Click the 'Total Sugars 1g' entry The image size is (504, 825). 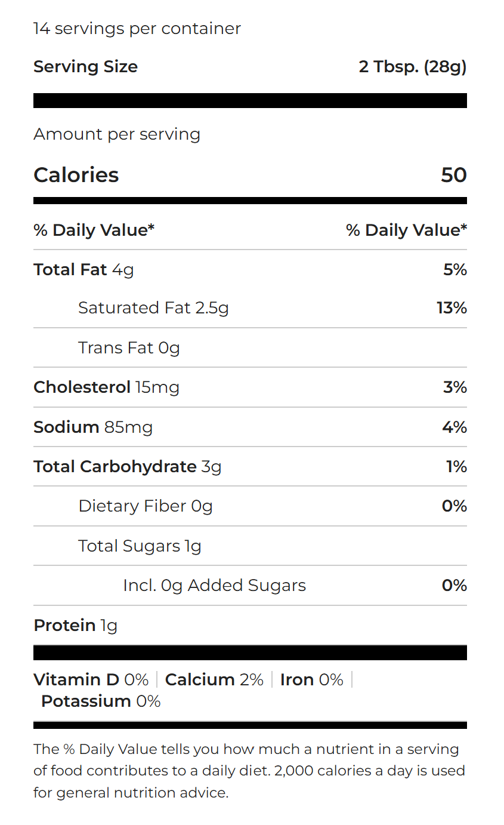(140, 546)
